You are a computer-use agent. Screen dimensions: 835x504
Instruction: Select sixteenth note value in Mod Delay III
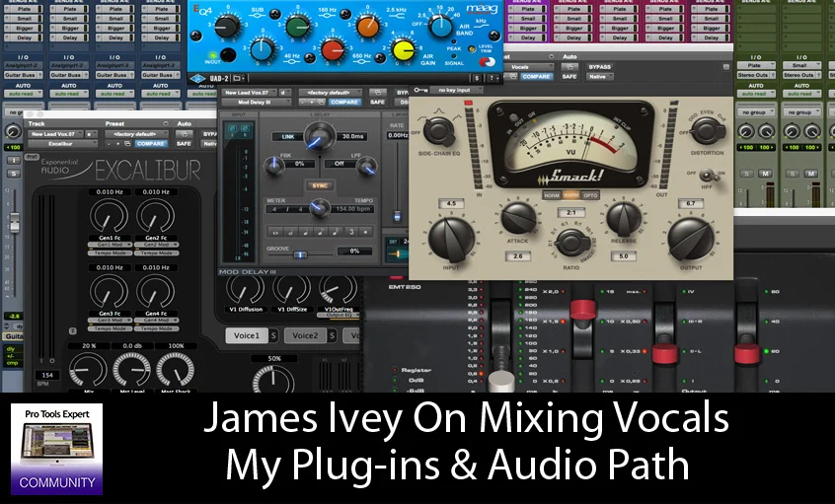point(335,232)
